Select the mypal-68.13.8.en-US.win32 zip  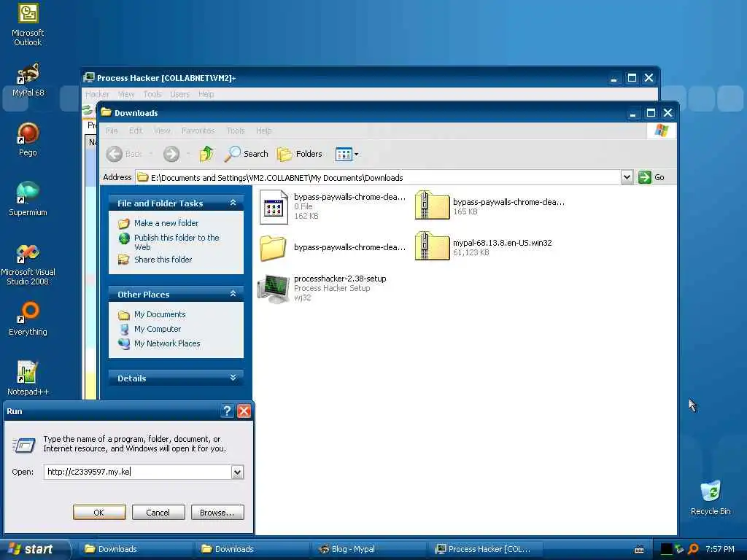(484, 246)
